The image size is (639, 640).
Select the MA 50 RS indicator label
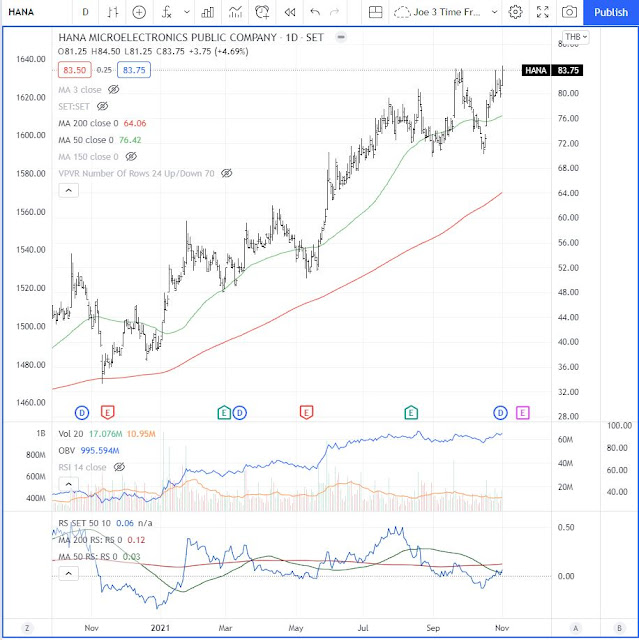coord(88,557)
